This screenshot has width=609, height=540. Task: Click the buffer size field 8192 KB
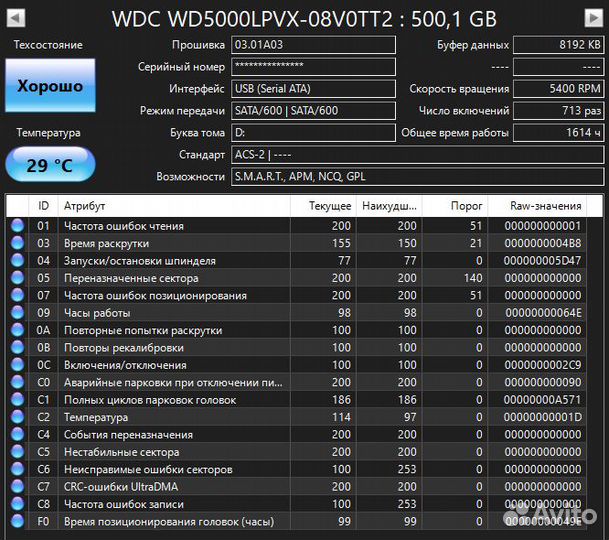(x=559, y=45)
